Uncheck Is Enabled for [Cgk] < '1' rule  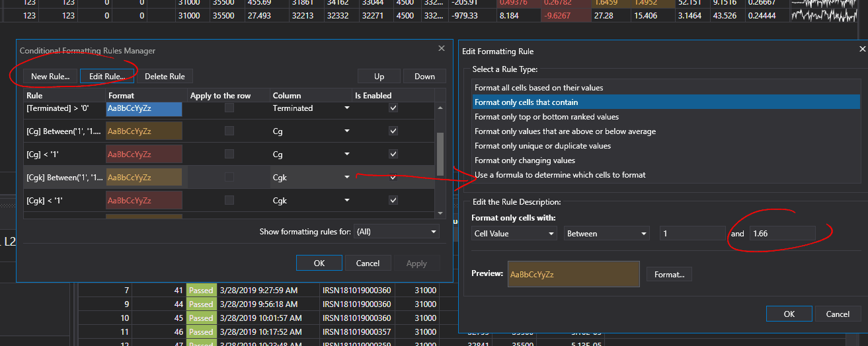[393, 200]
